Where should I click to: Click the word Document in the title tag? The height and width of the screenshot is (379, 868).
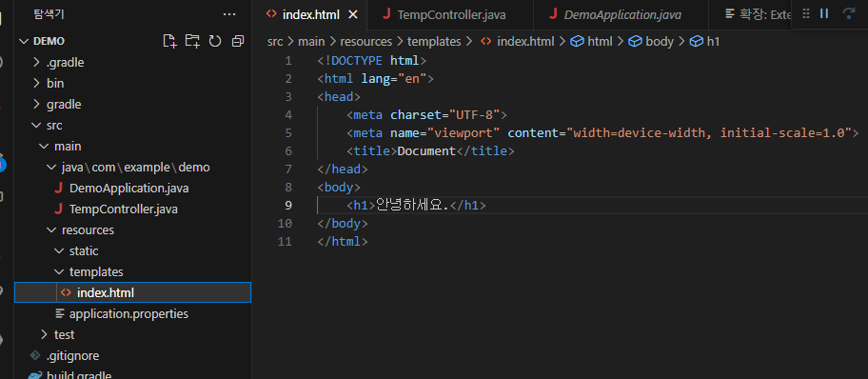[426, 150]
